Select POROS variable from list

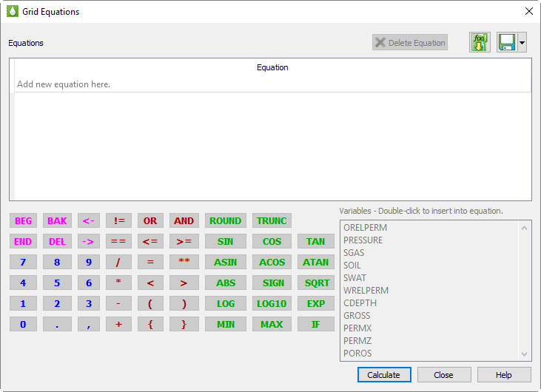click(357, 354)
